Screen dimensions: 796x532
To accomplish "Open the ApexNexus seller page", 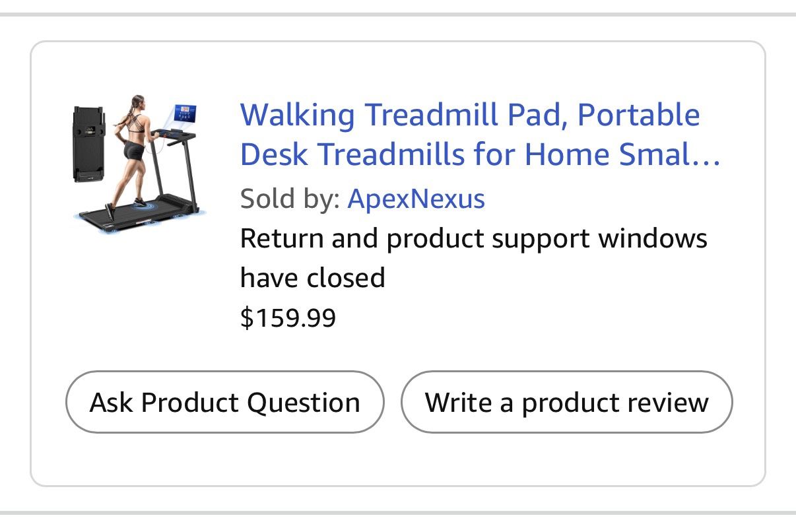I will (x=416, y=199).
